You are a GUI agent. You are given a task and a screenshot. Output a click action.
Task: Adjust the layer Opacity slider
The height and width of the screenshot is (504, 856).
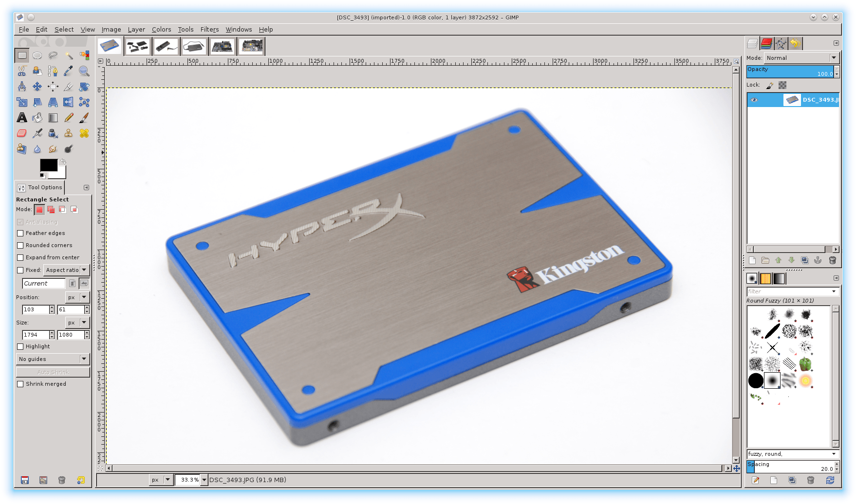click(790, 72)
